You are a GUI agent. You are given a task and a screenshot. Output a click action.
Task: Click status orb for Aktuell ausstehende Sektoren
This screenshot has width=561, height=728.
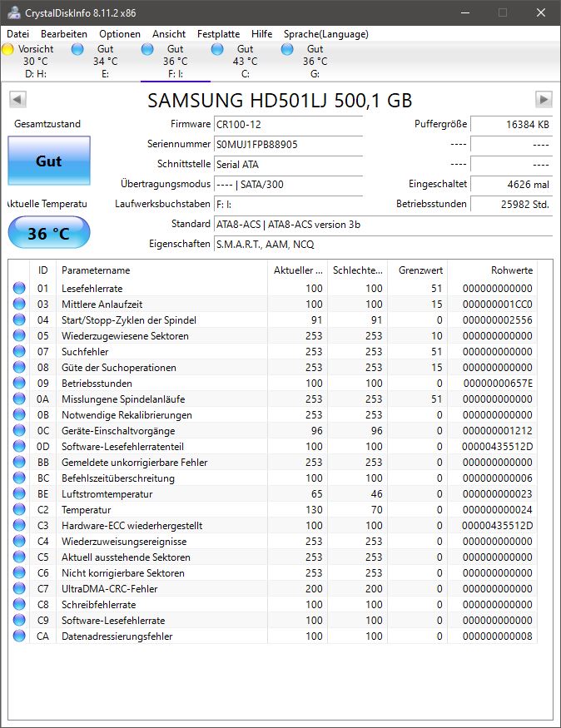pyautogui.click(x=19, y=557)
